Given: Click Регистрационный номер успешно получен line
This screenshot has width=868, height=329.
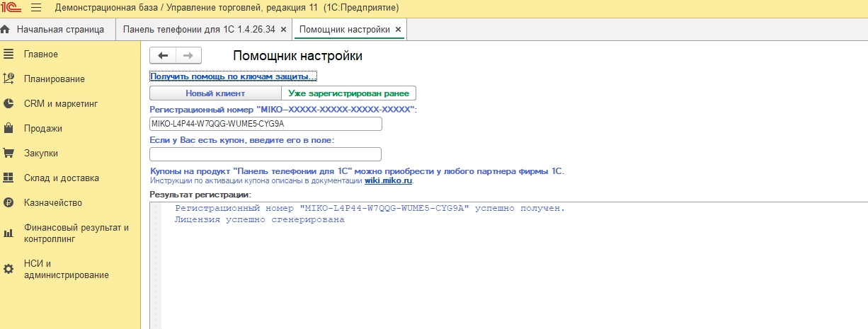Looking at the screenshot, I should (370, 209).
